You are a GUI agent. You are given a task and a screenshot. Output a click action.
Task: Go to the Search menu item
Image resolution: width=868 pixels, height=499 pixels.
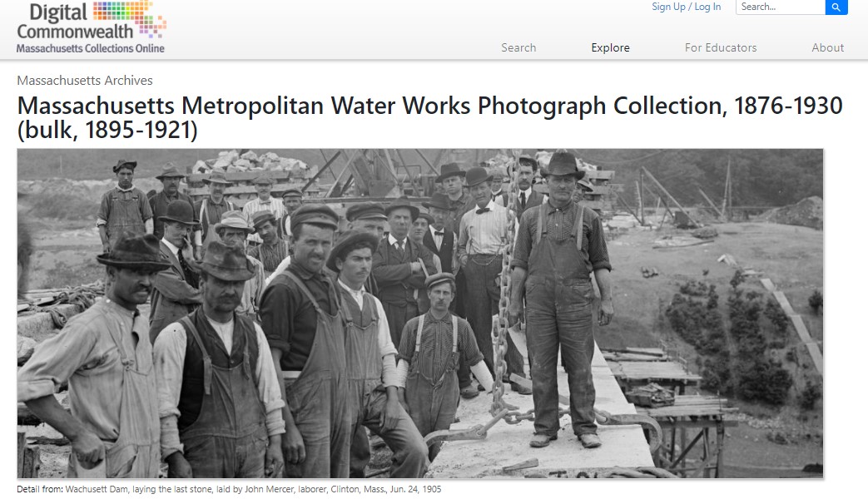[x=518, y=47]
